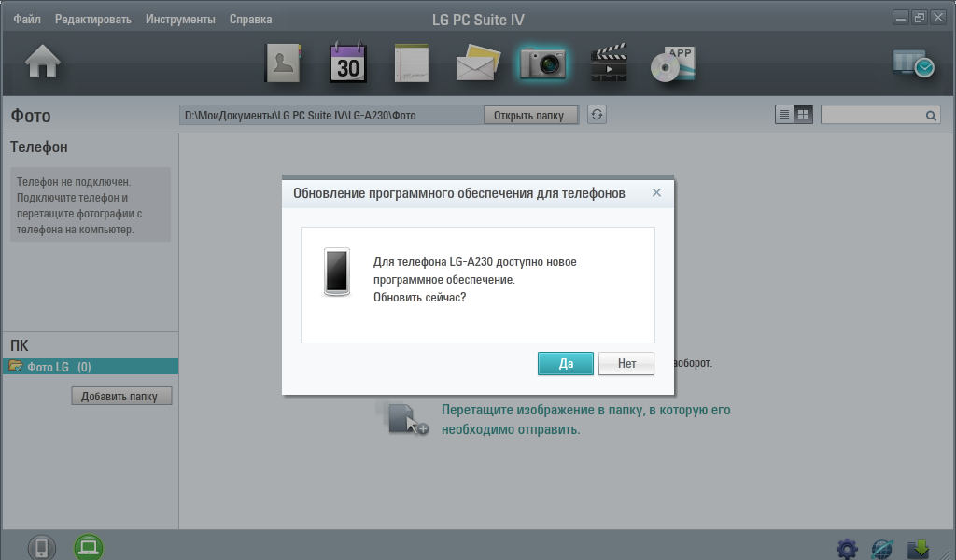Click the folder path field

click(331, 115)
